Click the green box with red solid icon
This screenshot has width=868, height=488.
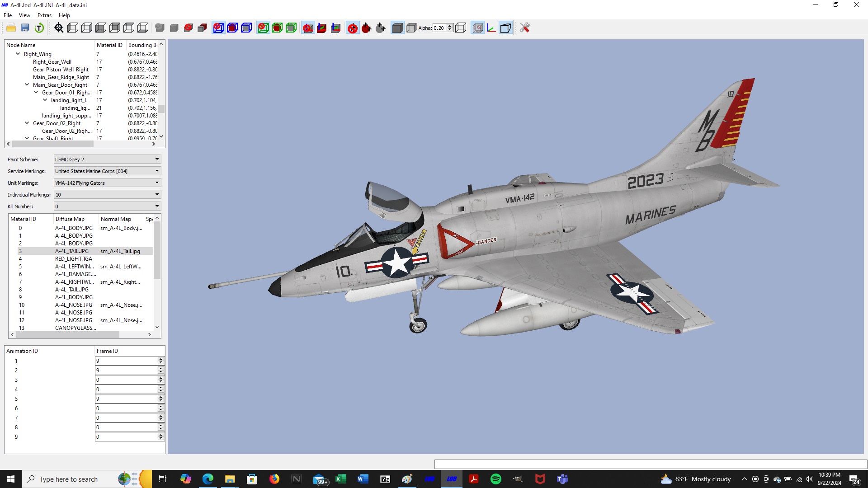277,28
